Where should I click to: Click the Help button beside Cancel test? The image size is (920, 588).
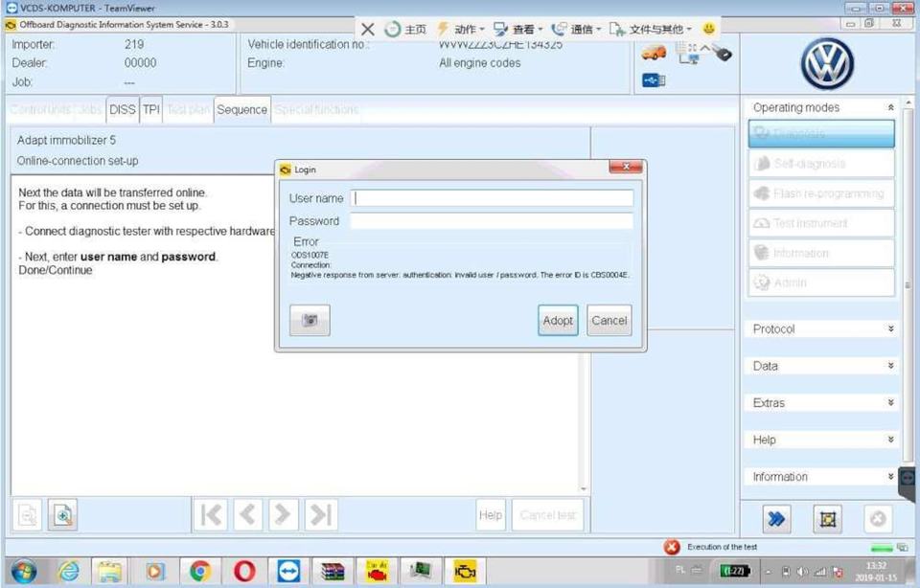pos(491,514)
